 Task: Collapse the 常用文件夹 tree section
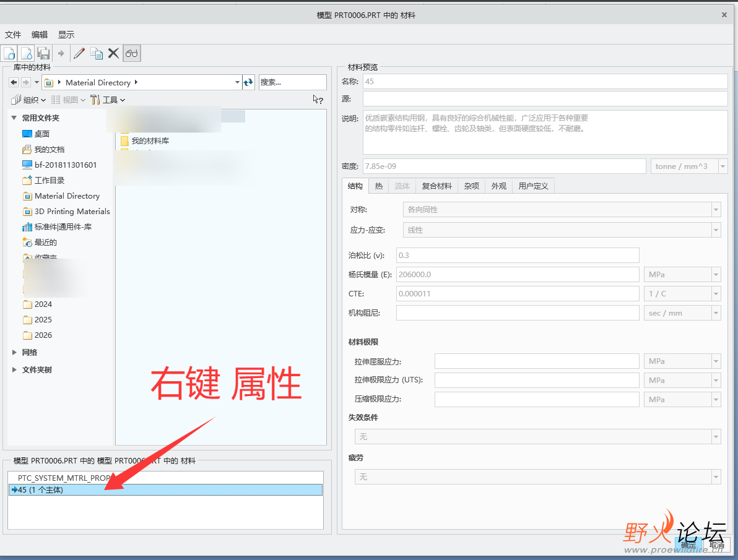click(14, 118)
